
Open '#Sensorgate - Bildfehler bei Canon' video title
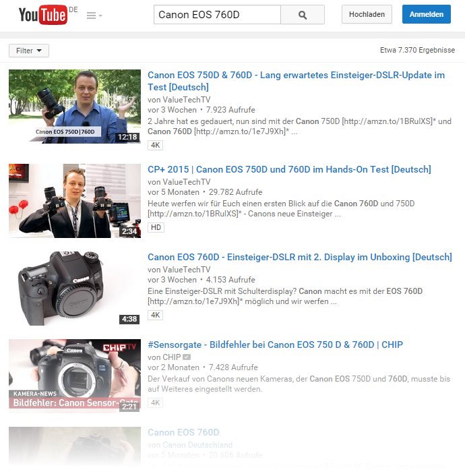[276, 345]
